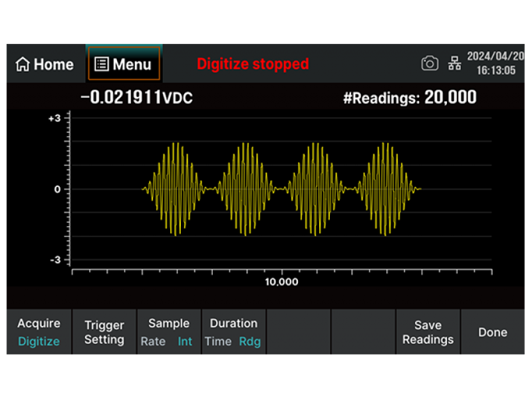Set Duration mode to Rdg
This screenshot has width=532, height=399.
click(250, 342)
